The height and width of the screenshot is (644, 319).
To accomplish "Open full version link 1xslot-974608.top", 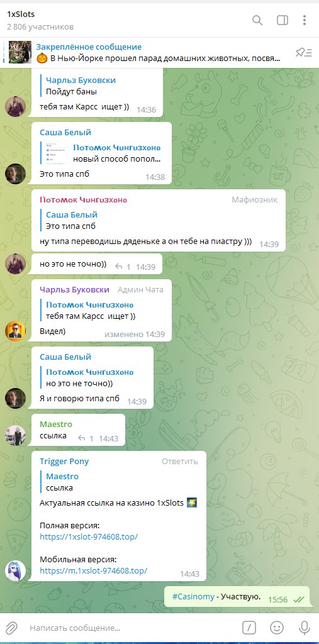I will (x=89, y=536).
